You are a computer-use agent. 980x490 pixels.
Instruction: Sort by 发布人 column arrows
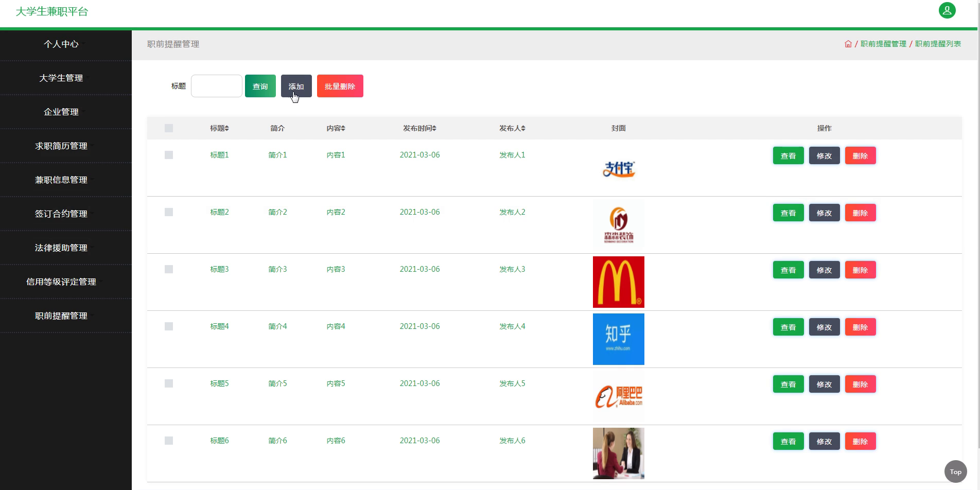[523, 128]
